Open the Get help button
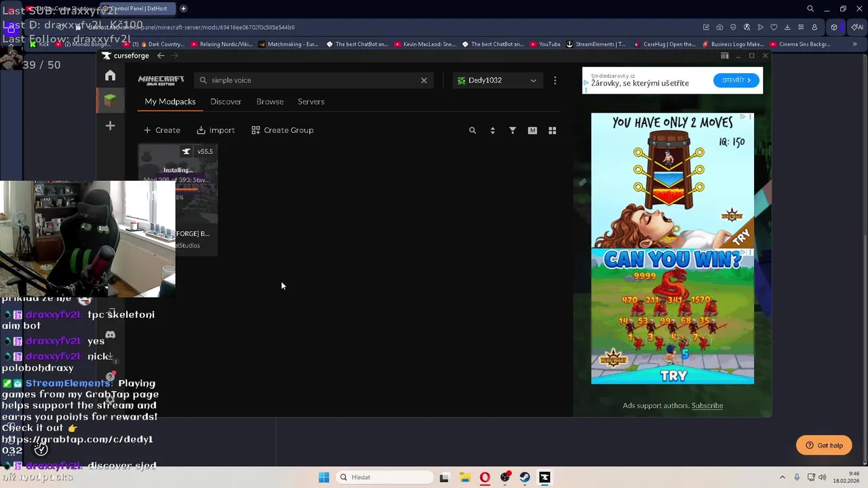The height and width of the screenshot is (488, 868). pyautogui.click(x=824, y=445)
